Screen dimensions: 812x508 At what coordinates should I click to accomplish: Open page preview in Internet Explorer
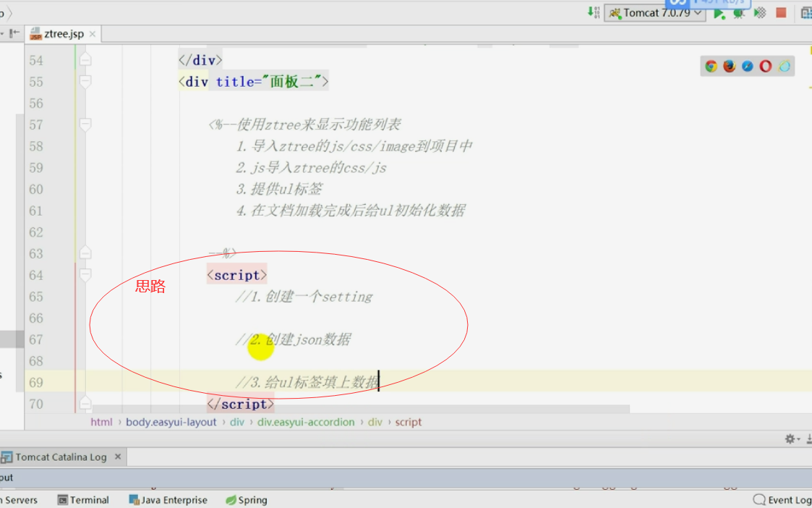pyautogui.click(x=784, y=66)
